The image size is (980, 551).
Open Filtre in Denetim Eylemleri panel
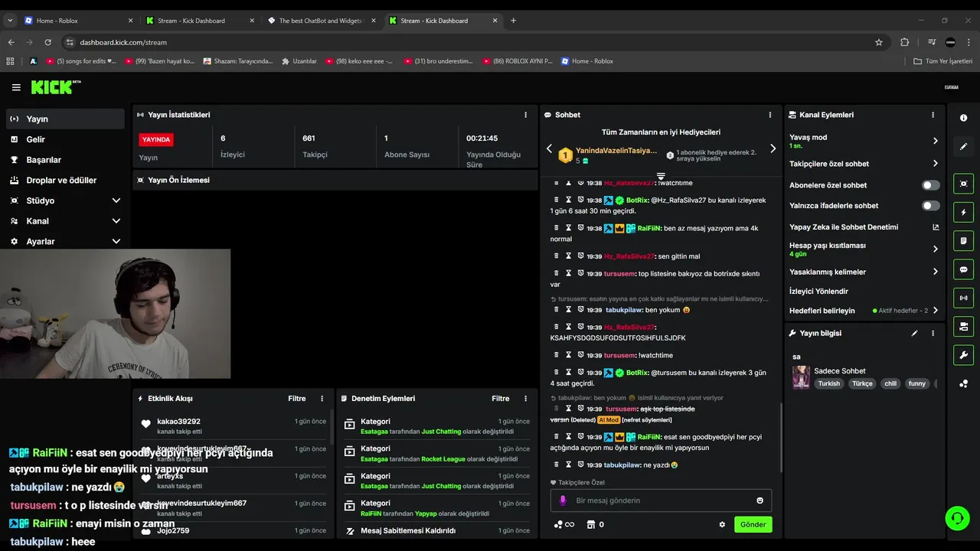point(500,399)
